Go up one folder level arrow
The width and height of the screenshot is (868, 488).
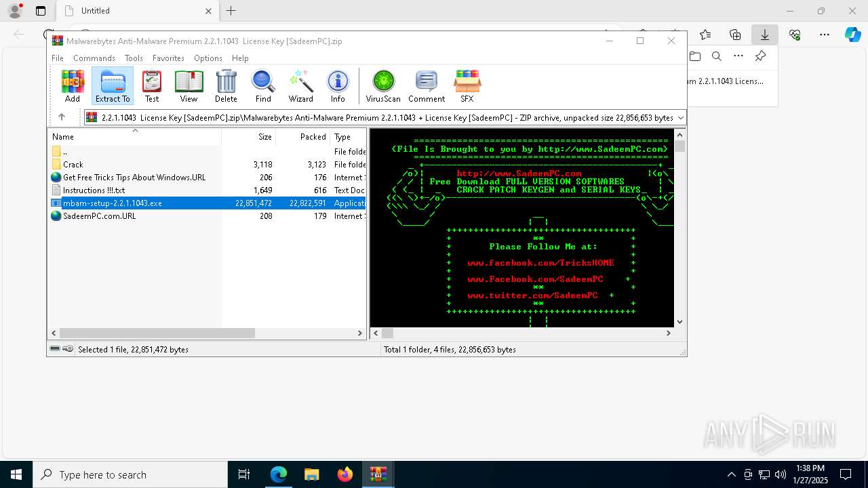click(62, 117)
